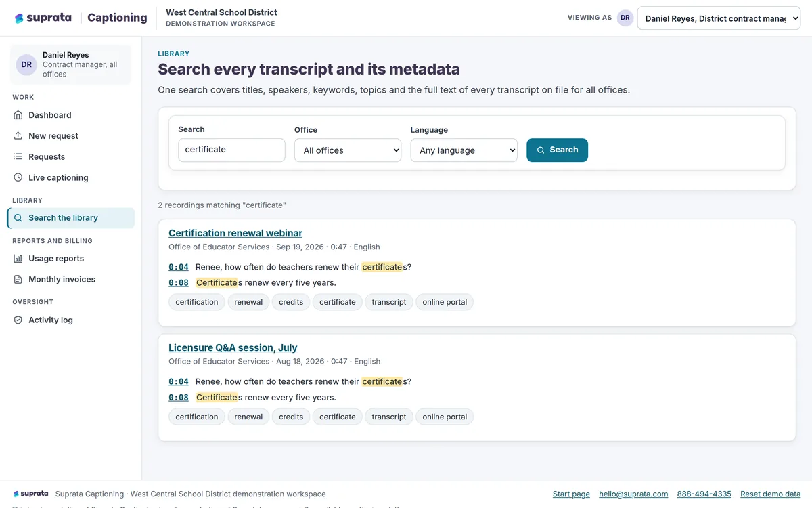Open the Activity log
Screen dimensions: 812x508
tap(71, 320)
